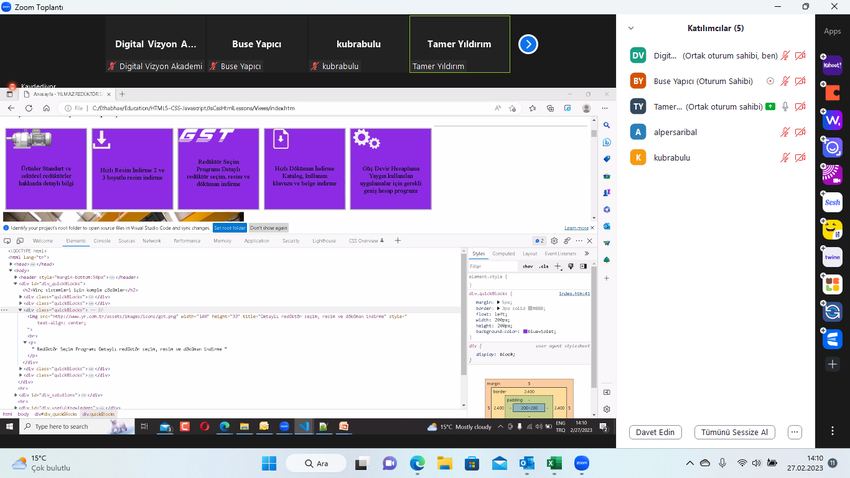Open Microsoft Edge from the Windows taskbar
This screenshot has height=478, width=850.
(x=417, y=463)
